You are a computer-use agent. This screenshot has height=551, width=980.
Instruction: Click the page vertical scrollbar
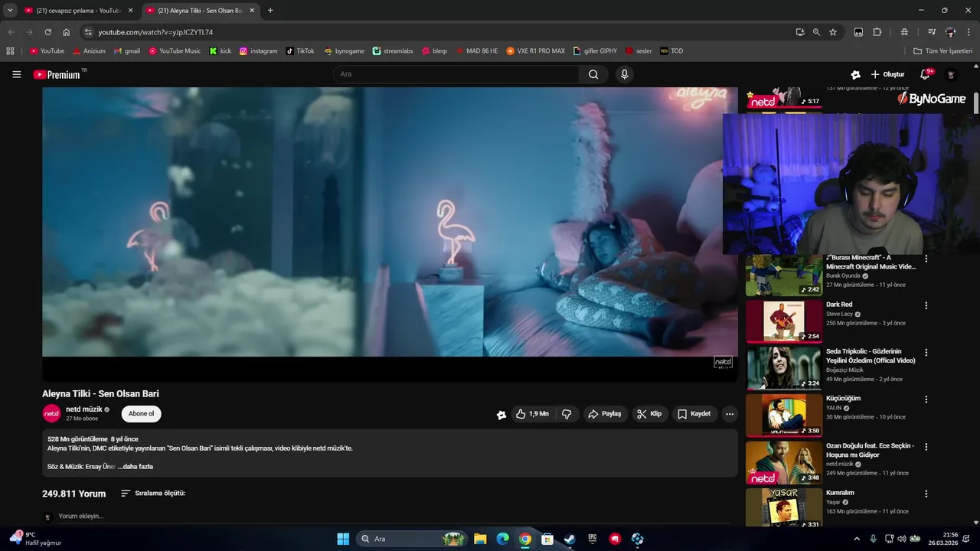point(976,103)
